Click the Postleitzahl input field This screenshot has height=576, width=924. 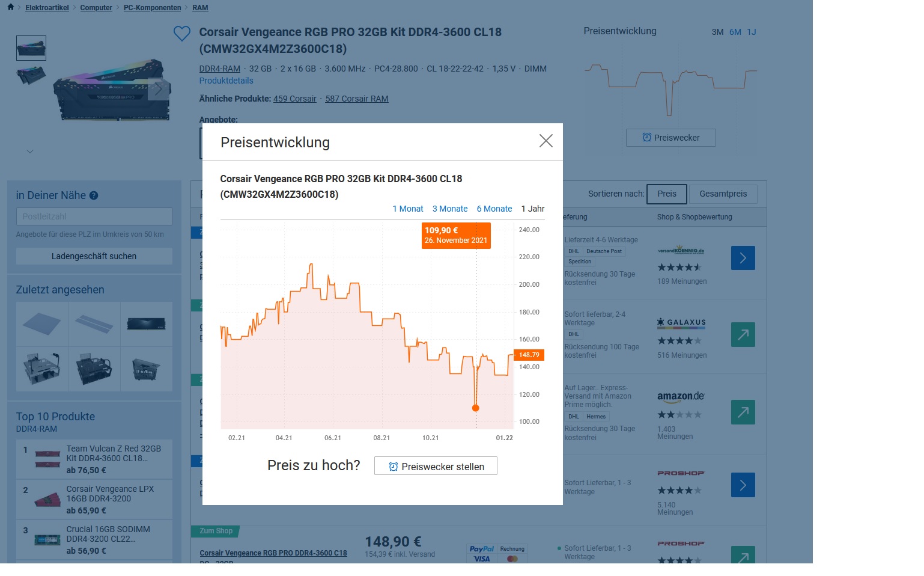pyautogui.click(x=94, y=216)
